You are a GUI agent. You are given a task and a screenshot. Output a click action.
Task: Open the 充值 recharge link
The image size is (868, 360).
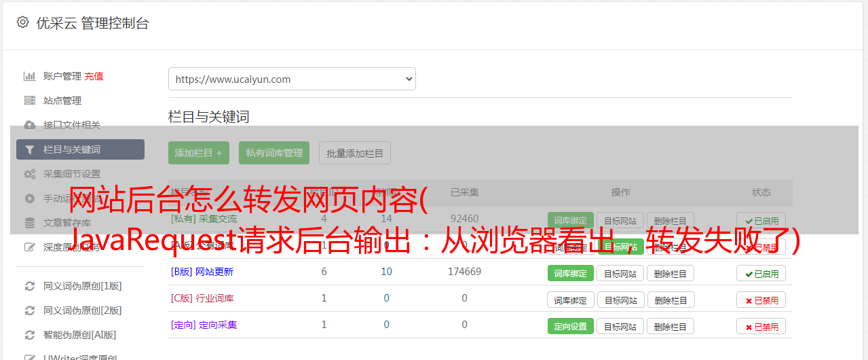tap(94, 76)
